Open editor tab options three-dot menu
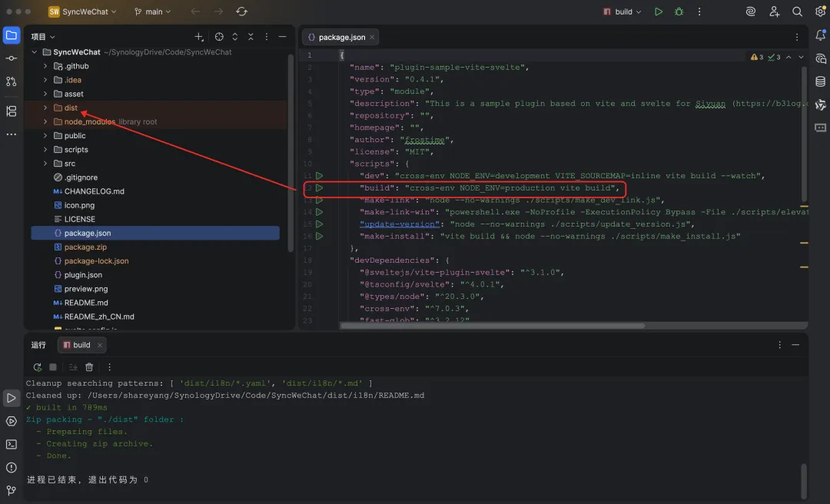Screen dimensions: 830x504 tap(797, 37)
